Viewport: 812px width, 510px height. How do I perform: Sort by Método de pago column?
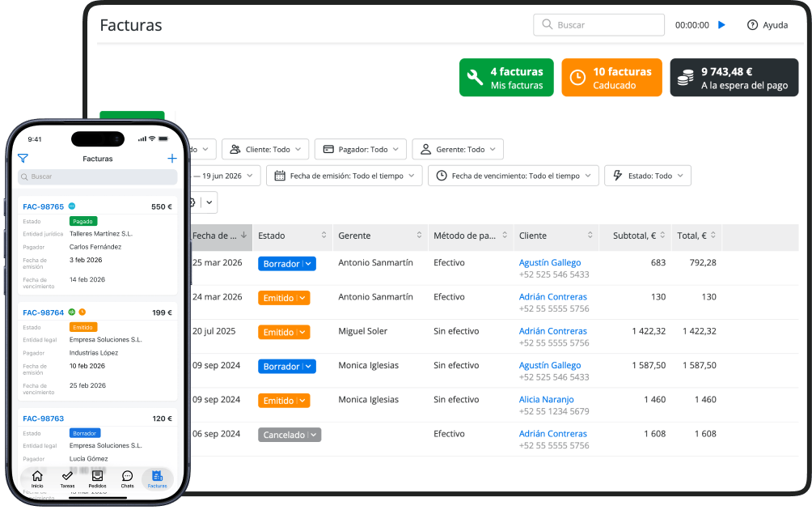coord(470,236)
